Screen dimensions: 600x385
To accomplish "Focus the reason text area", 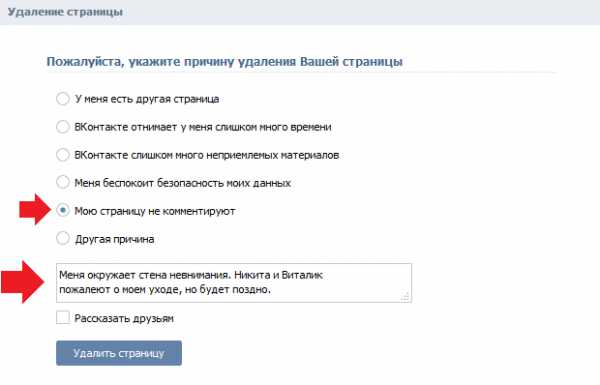I will (234, 283).
